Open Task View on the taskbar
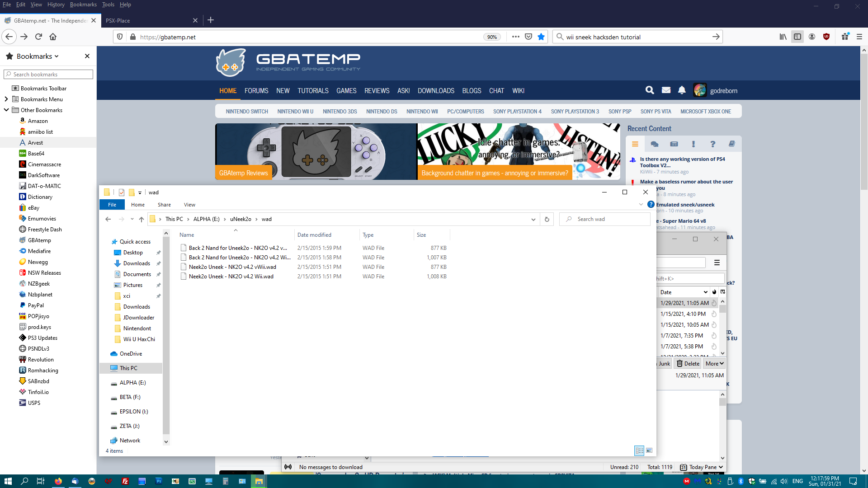The height and width of the screenshot is (488, 868). (x=40, y=481)
